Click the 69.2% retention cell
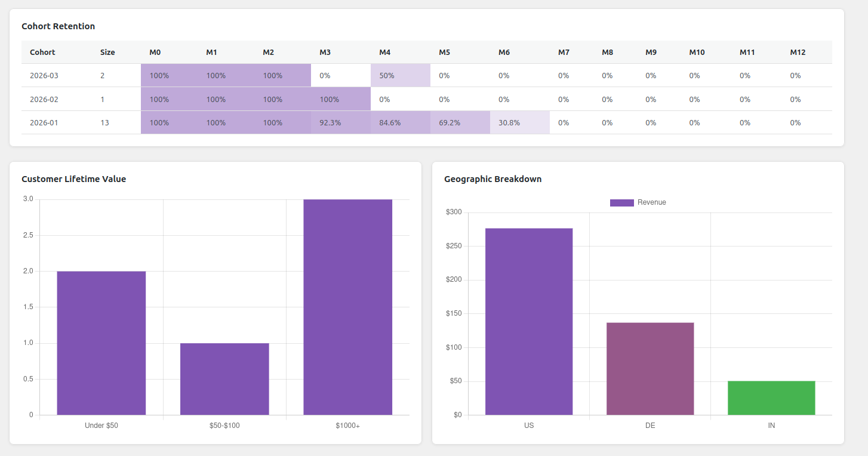 (460, 122)
